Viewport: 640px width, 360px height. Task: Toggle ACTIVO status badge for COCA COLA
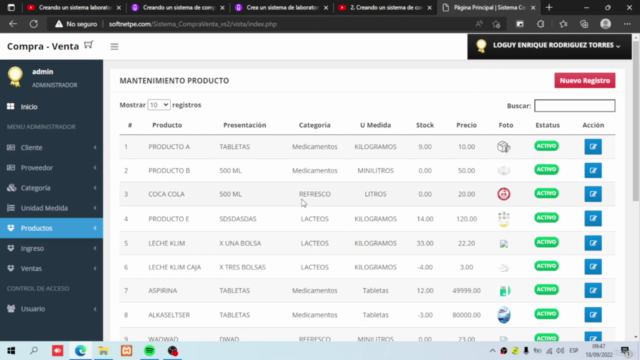pos(546,193)
